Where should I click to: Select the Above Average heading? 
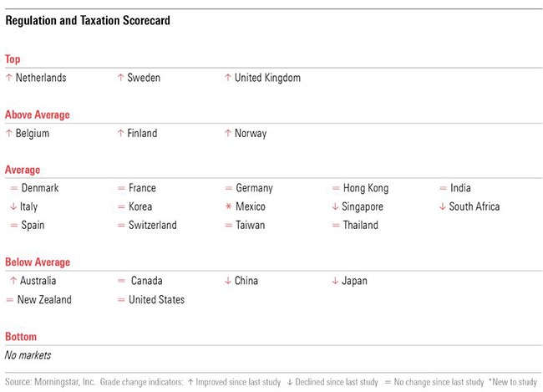(x=38, y=115)
